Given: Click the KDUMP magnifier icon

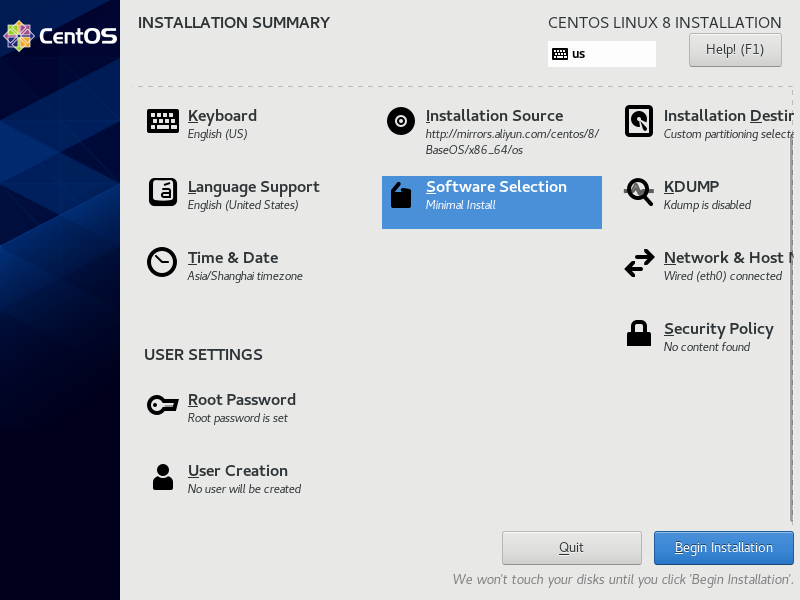Looking at the screenshot, I should coord(639,192).
